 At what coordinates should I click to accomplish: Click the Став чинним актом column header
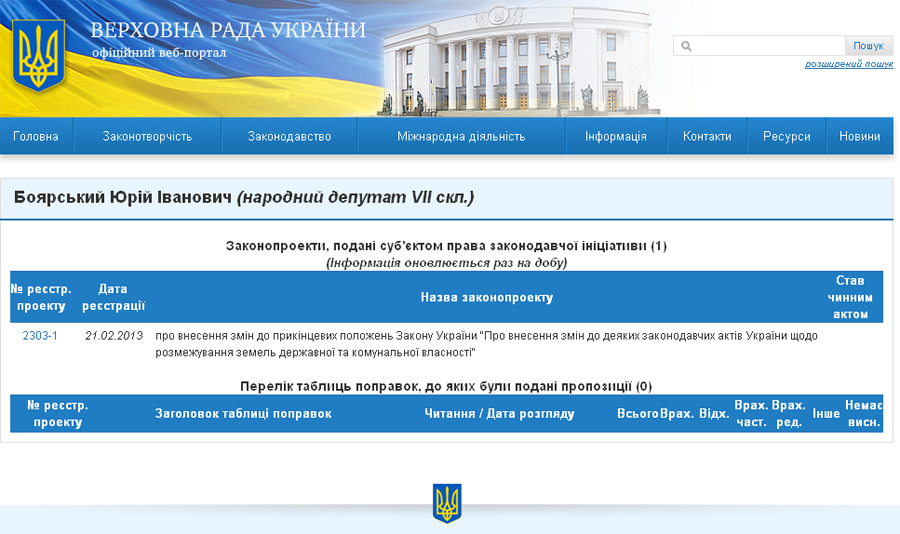point(850,297)
